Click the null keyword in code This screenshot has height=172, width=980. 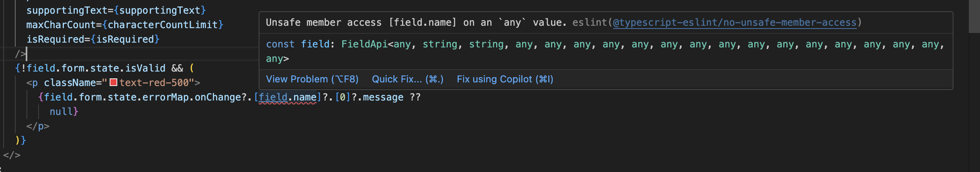tap(61, 111)
